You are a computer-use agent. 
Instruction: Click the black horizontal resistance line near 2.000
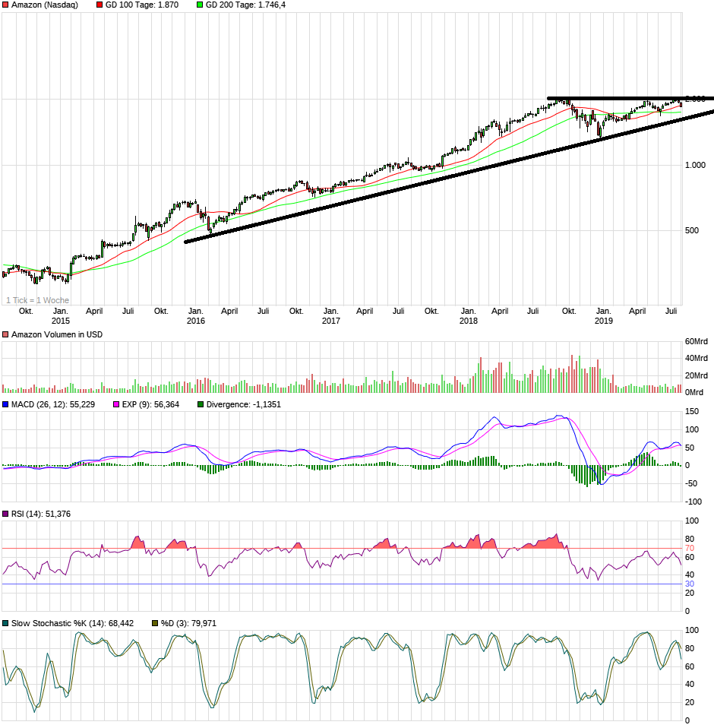pyautogui.click(x=630, y=99)
